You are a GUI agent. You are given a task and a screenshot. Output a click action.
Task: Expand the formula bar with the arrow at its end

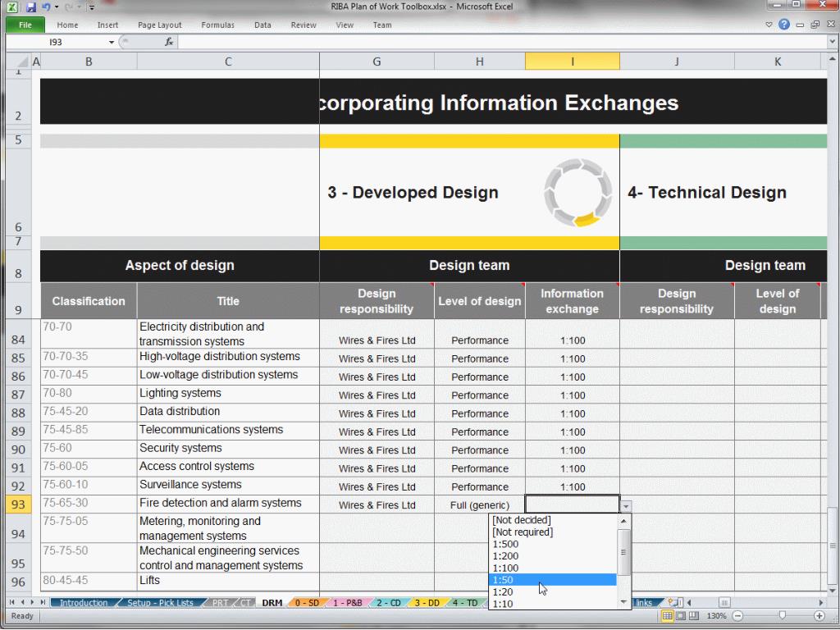point(833,42)
